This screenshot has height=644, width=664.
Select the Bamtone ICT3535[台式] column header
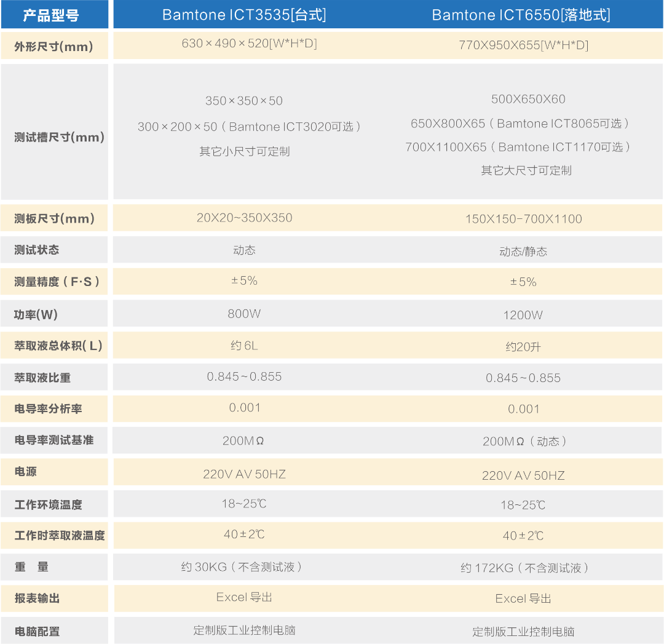pyautogui.click(x=244, y=15)
